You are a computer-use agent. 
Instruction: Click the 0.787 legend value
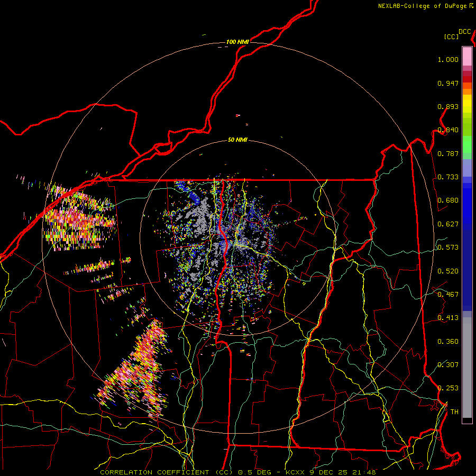coord(448,153)
